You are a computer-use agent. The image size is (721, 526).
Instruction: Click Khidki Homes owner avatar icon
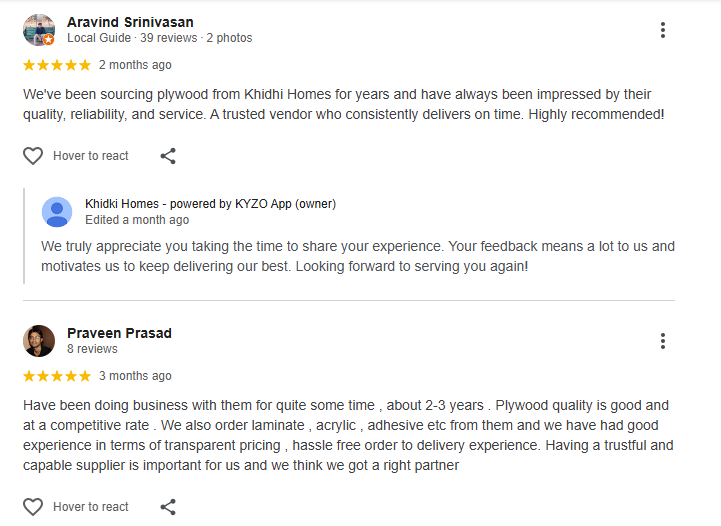pyautogui.click(x=57, y=212)
